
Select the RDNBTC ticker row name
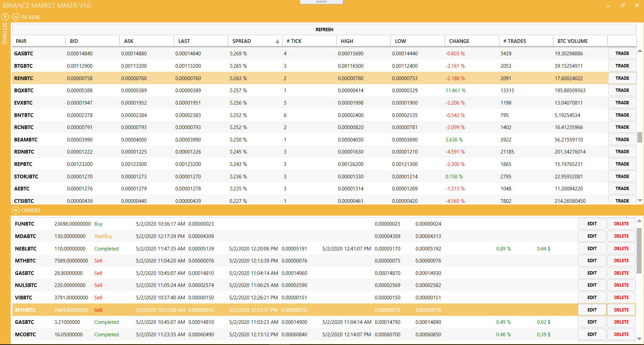(24, 152)
